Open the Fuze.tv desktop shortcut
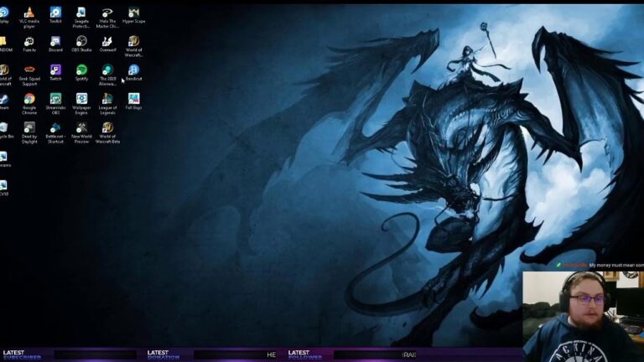644x362 pixels. point(29,44)
